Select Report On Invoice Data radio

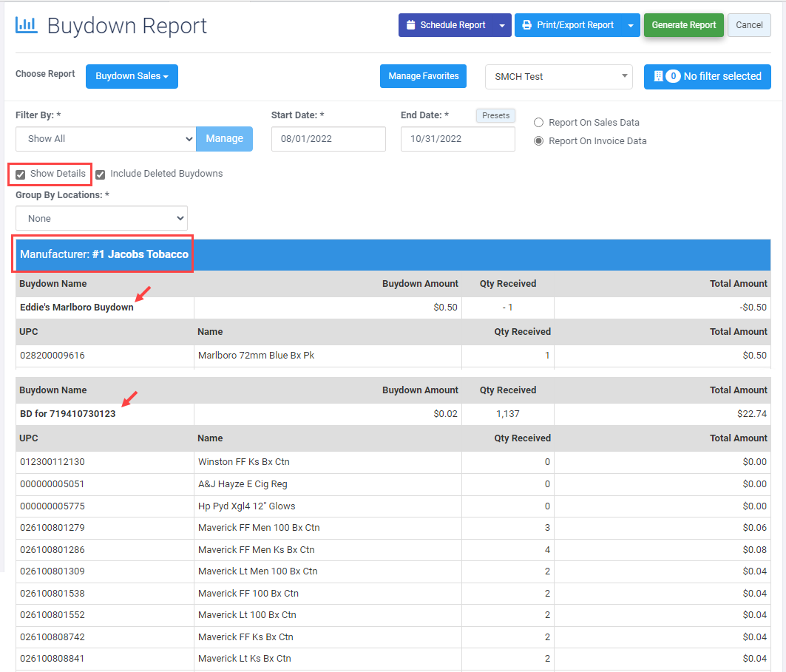[x=538, y=140]
